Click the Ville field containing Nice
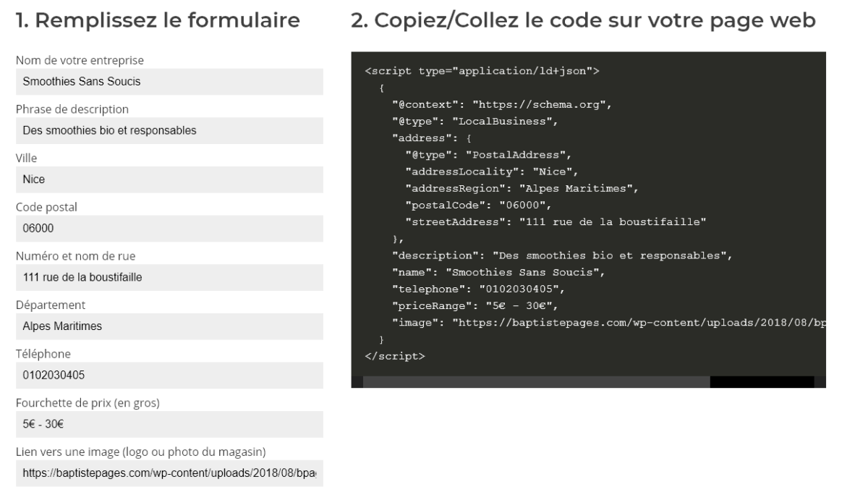868x495 pixels. (169, 179)
